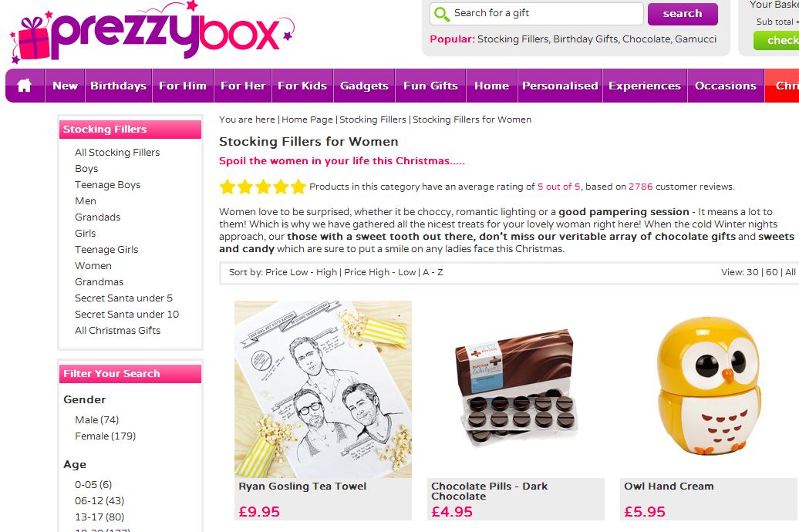Viewport: 799px width, 532px height.
Task: Click the Search for a gift field
Action: (537, 14)
